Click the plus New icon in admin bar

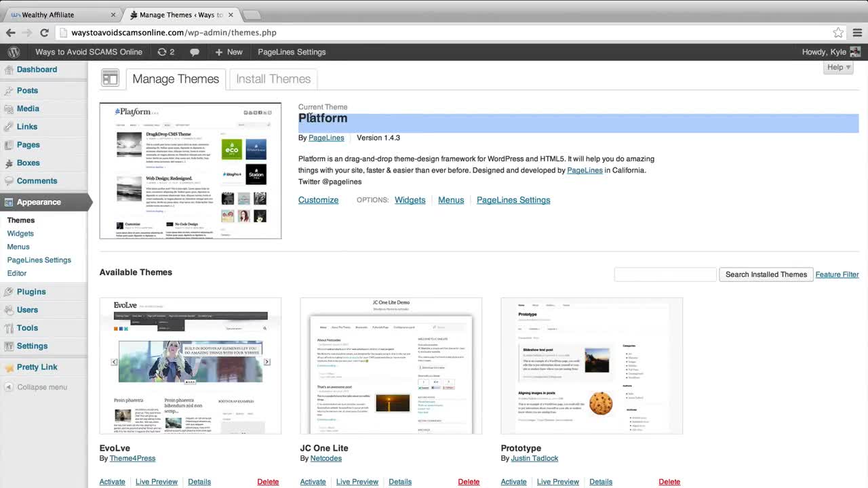pyautogui.click(x=218, y=52)
